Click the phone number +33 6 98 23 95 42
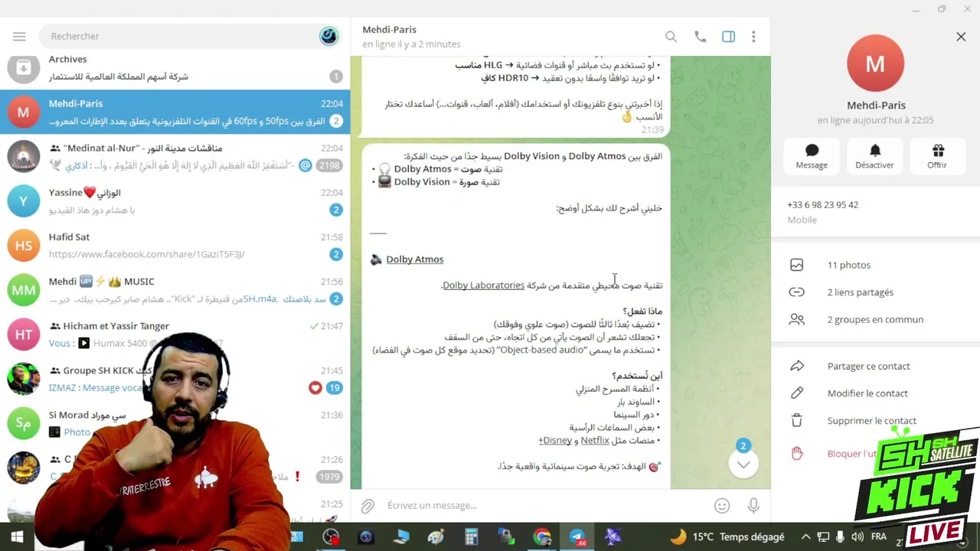 [822, 204]
